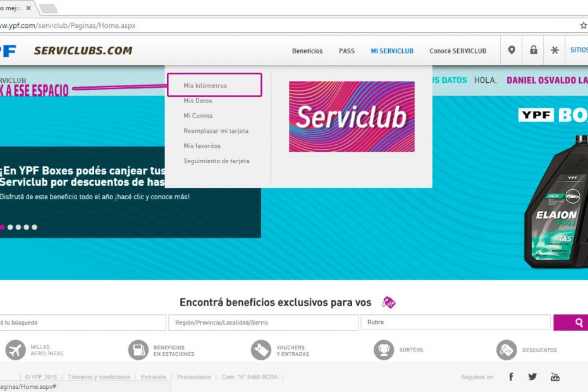Open a new browser tab
588x392 pixels.
point(48,8)
